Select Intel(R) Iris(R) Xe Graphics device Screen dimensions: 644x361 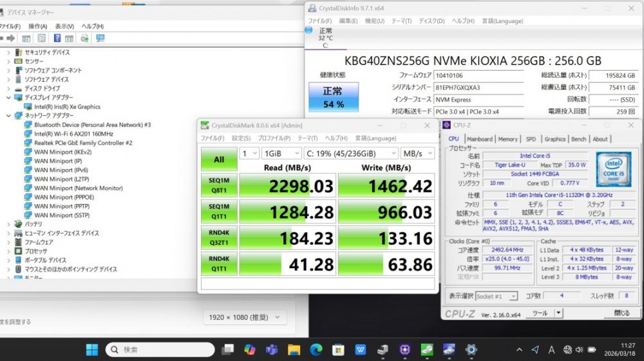[x=67, y=107]
